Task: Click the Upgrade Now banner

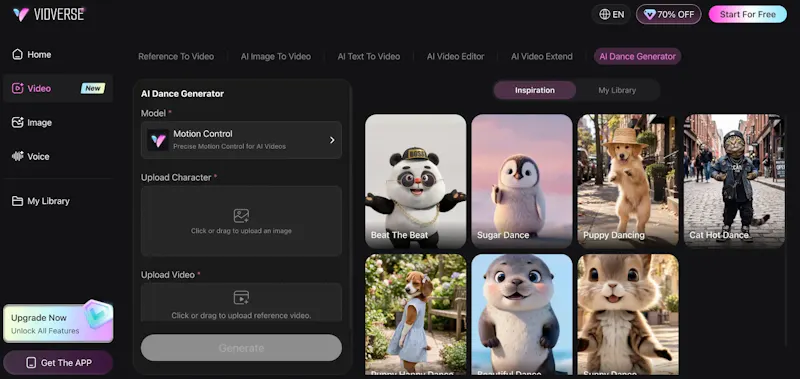Action: (x=58, y=322)
